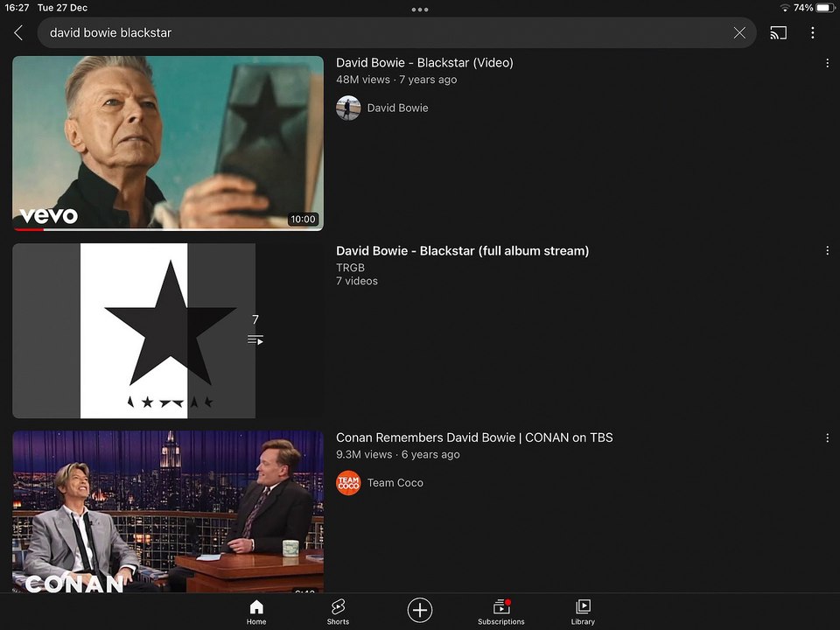The height and width of the screenshot is (630, 840).
Task: Open the Blackstar (Video) thumbnail
Action: pyautogui.click(x=168, y=143)
